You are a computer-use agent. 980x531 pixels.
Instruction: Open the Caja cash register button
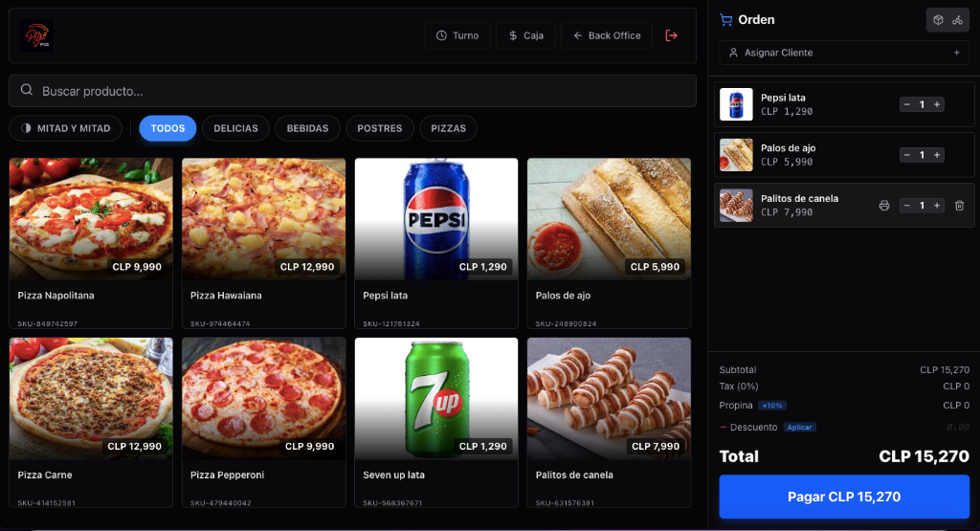coord(525,35)
